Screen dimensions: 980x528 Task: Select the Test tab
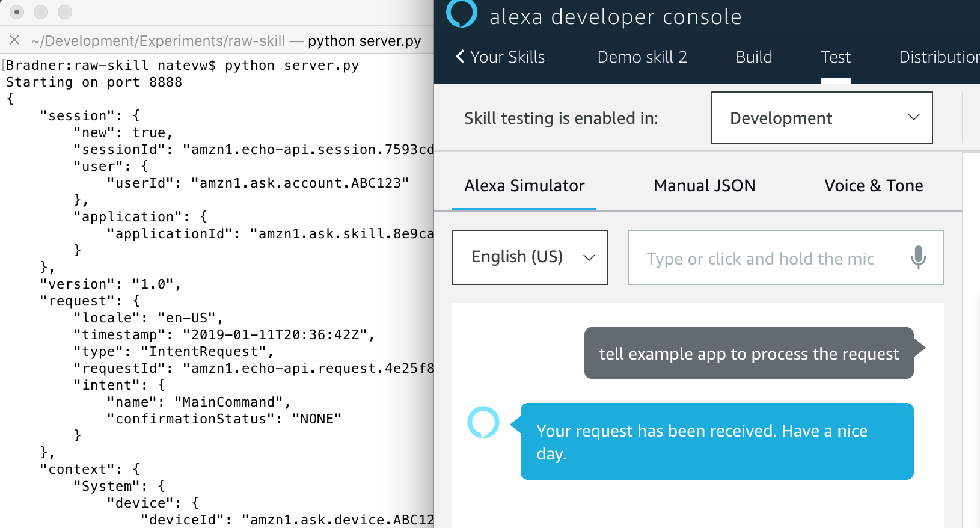pos(836,57)
